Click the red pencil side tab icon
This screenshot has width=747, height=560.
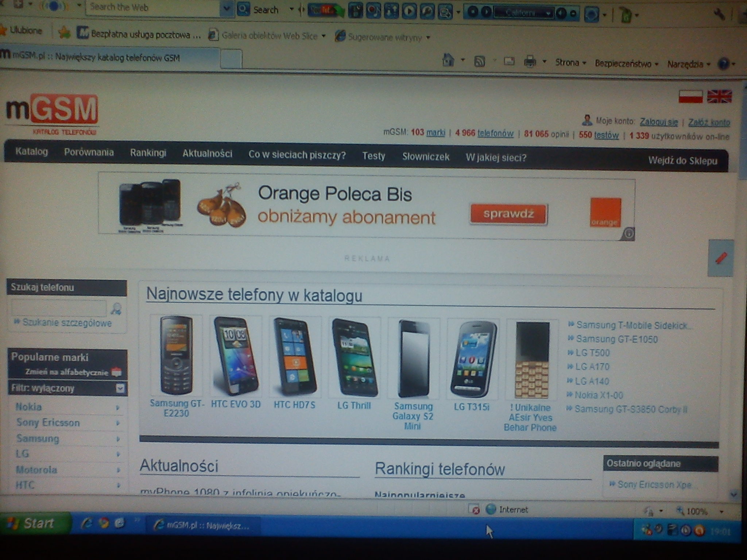[x=721, y=258]
